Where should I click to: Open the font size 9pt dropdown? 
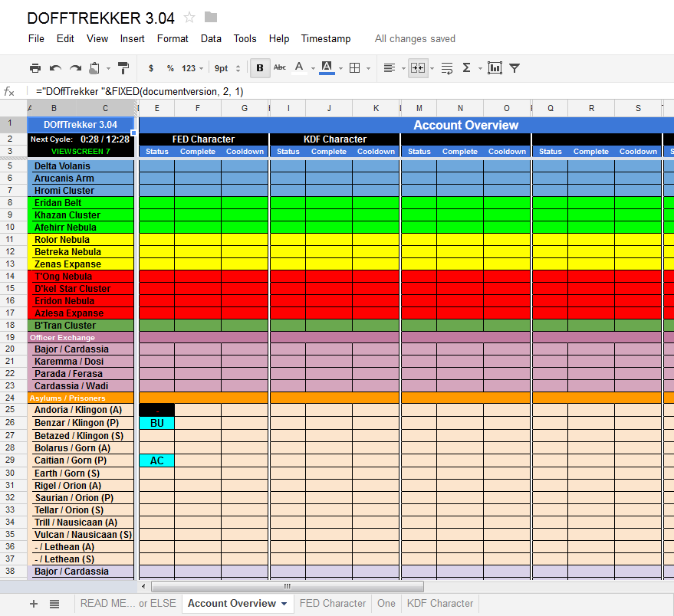(x=227, y=68)
